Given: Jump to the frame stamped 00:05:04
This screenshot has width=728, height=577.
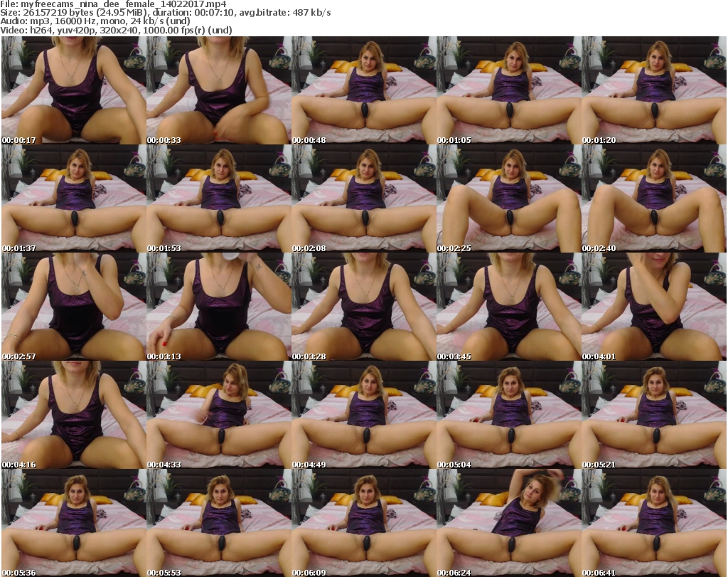Looking at the screenshot, I should tap(508, 415).
